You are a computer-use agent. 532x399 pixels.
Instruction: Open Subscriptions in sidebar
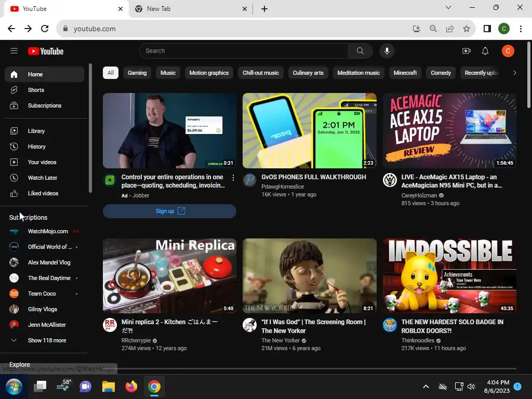45,105
